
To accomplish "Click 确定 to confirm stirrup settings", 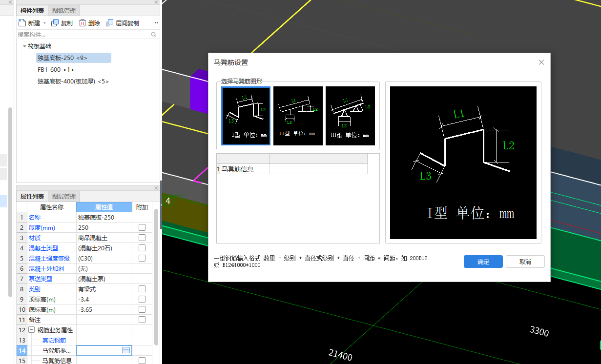I will point(483,262).
